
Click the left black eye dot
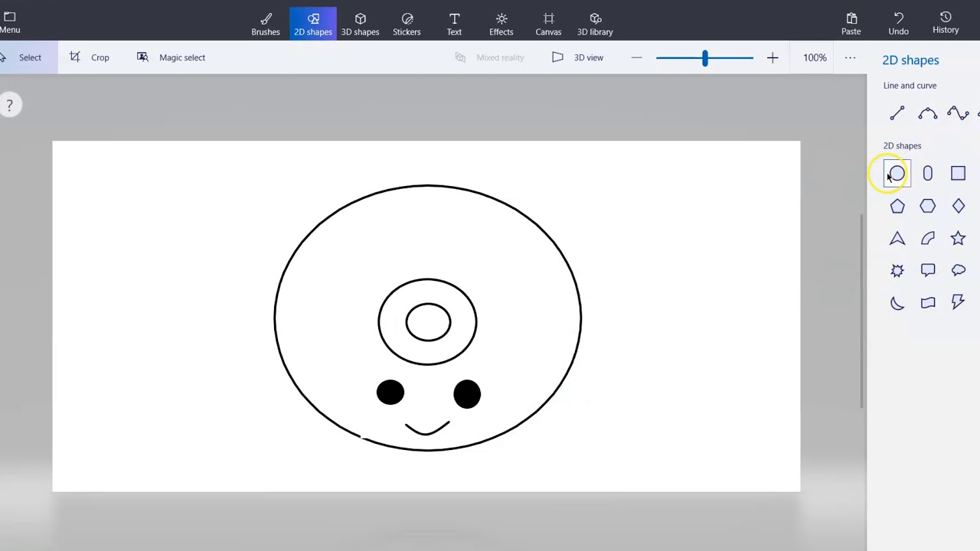(390, 393)
